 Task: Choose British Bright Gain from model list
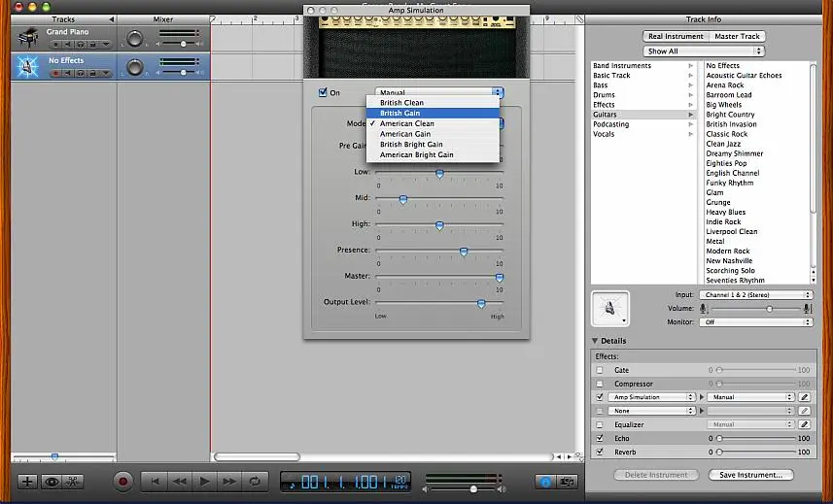point(411,145)
